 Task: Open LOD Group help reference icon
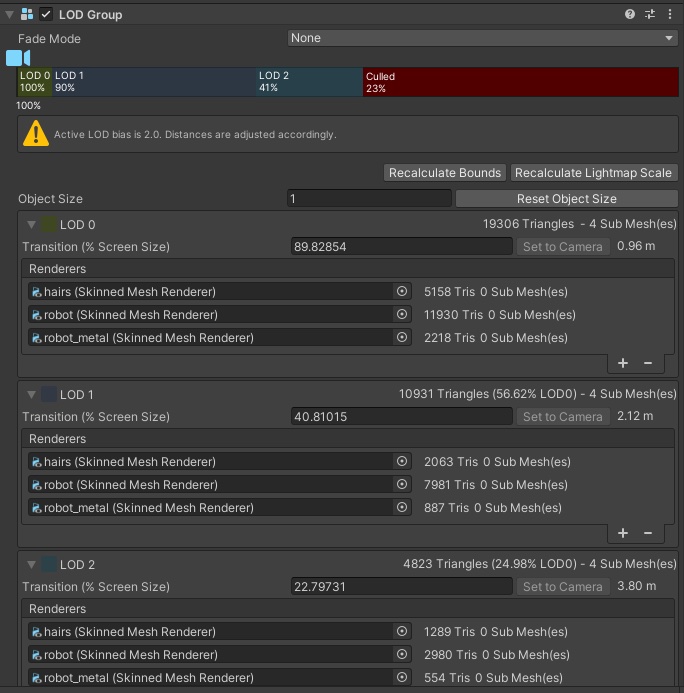(630, 14)
